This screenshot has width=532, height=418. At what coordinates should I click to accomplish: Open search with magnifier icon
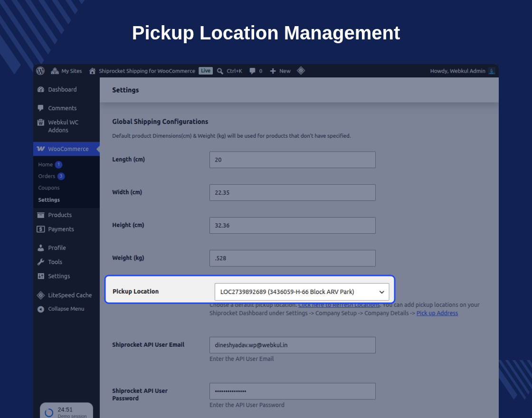[220, 71]
